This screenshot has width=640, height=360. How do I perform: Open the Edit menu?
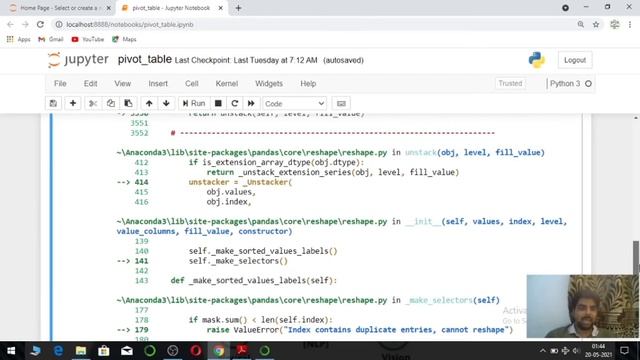pos(90,84)
